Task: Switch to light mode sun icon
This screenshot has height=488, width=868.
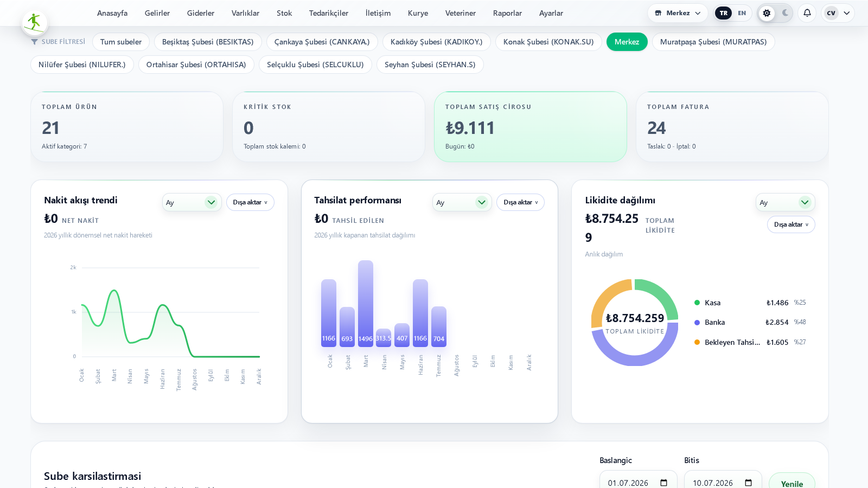Action: click(x=767, y=13)
